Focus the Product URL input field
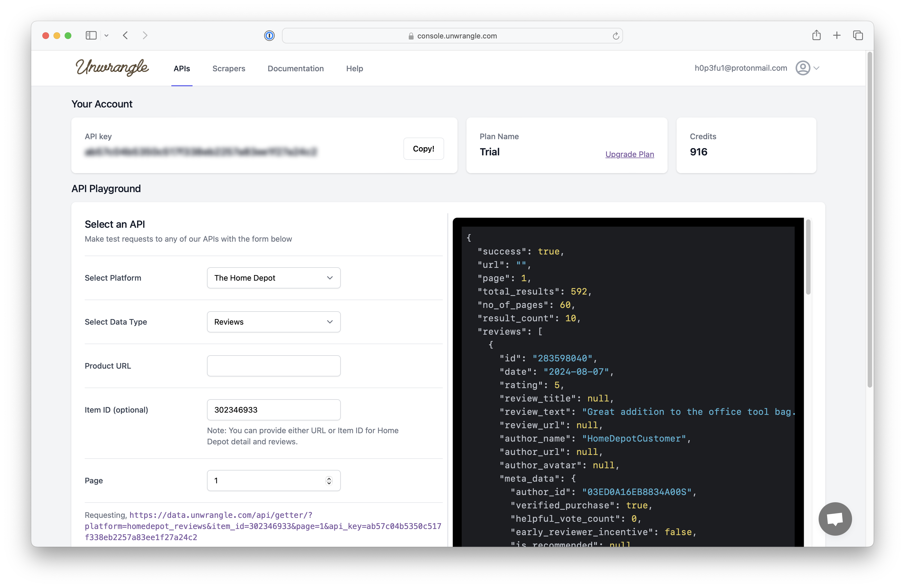Screen dimensions: 905x588 [273, 366]
